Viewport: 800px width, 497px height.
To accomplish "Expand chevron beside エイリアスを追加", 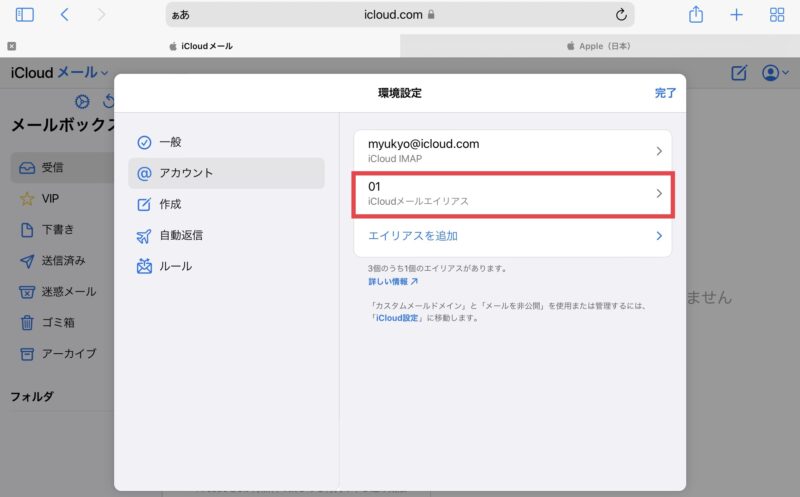I will pyautogui.click(x=659, y=236).
